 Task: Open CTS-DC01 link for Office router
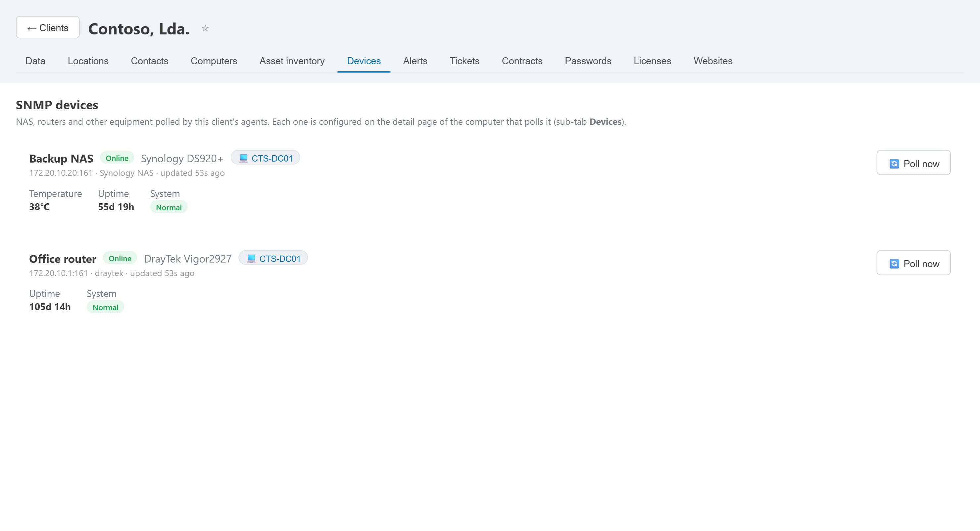click(x=273, y=258)
